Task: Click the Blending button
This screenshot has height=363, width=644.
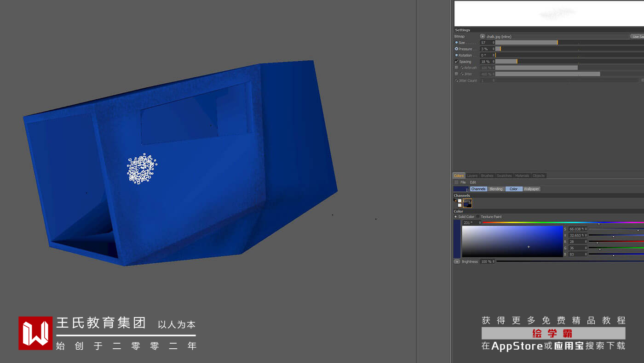Action: [x=496, y=189]
